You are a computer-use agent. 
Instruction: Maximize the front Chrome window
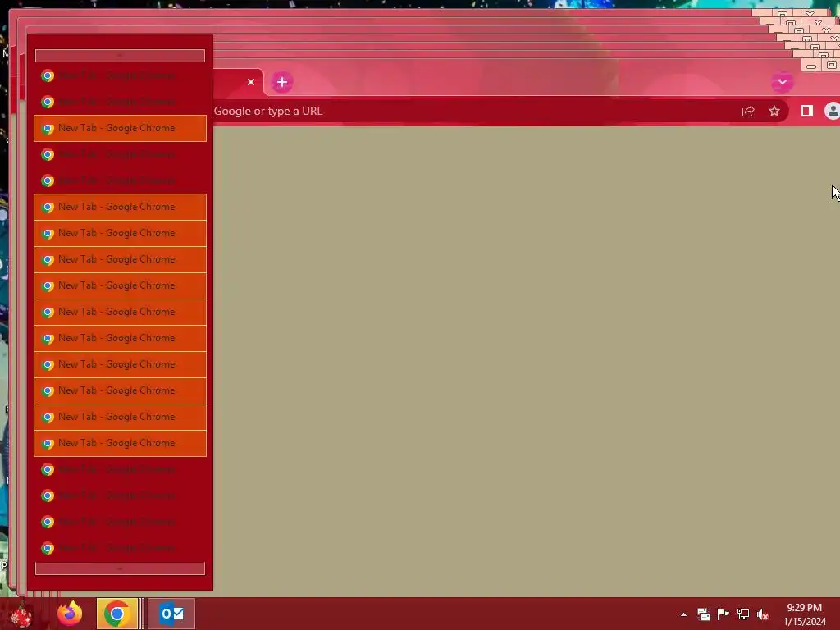(832, 65)
